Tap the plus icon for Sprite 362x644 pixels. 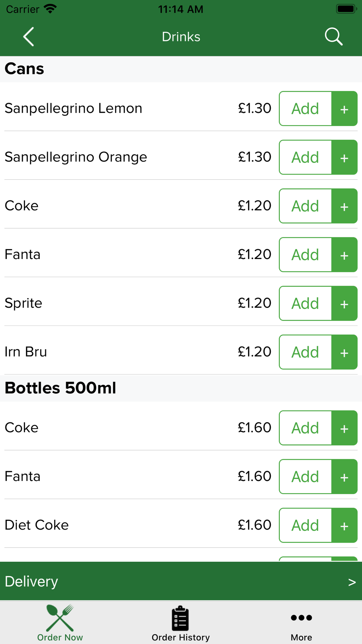click(344, 304)
